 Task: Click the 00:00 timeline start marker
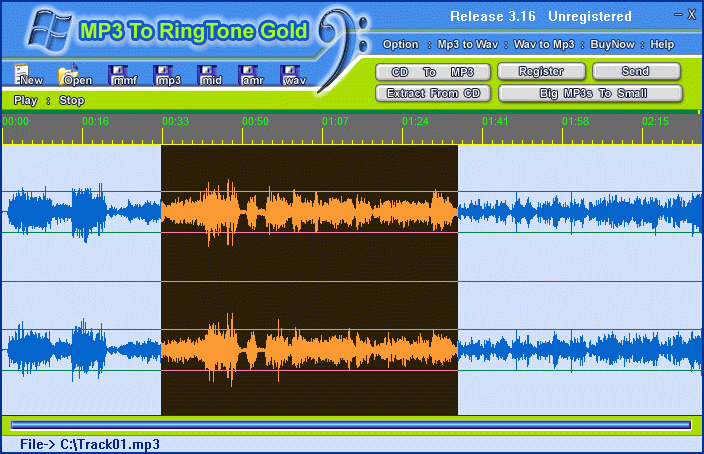pos(15,121)
